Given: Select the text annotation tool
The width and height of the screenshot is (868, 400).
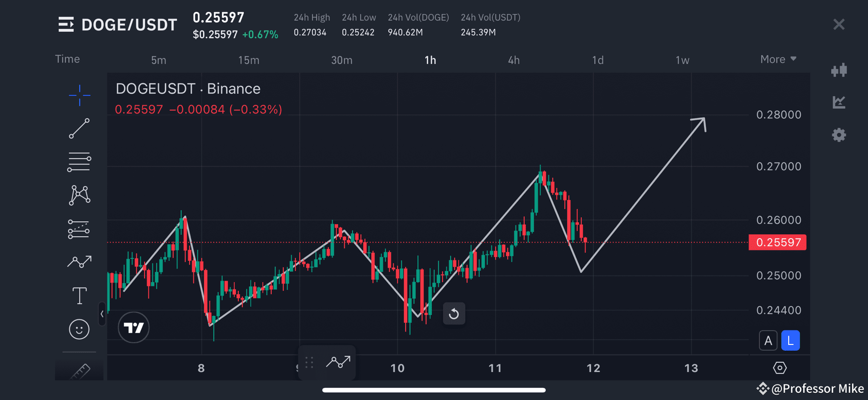Looking at the screenshot, I should (79, 295).
